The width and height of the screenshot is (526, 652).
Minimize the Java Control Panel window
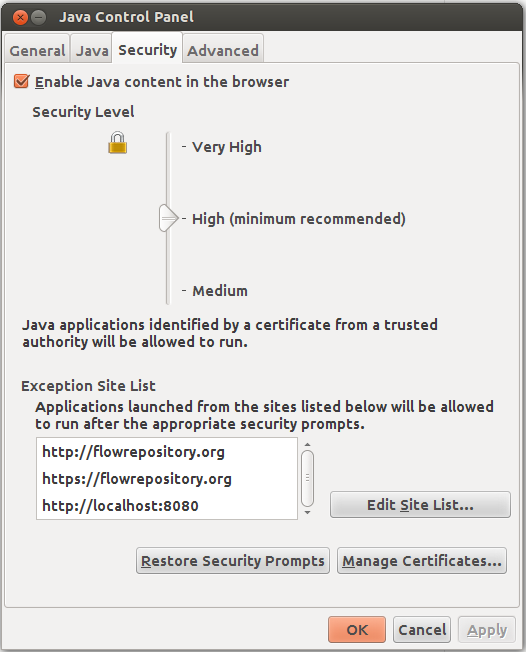click(39, 17)
